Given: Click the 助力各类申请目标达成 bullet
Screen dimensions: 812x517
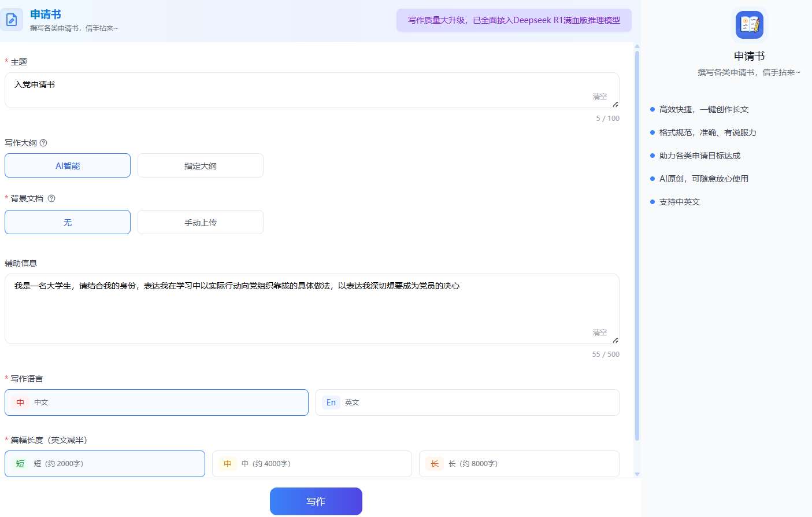Looking at the screenshot, I should pyautogui.click(x=700, y=156).
